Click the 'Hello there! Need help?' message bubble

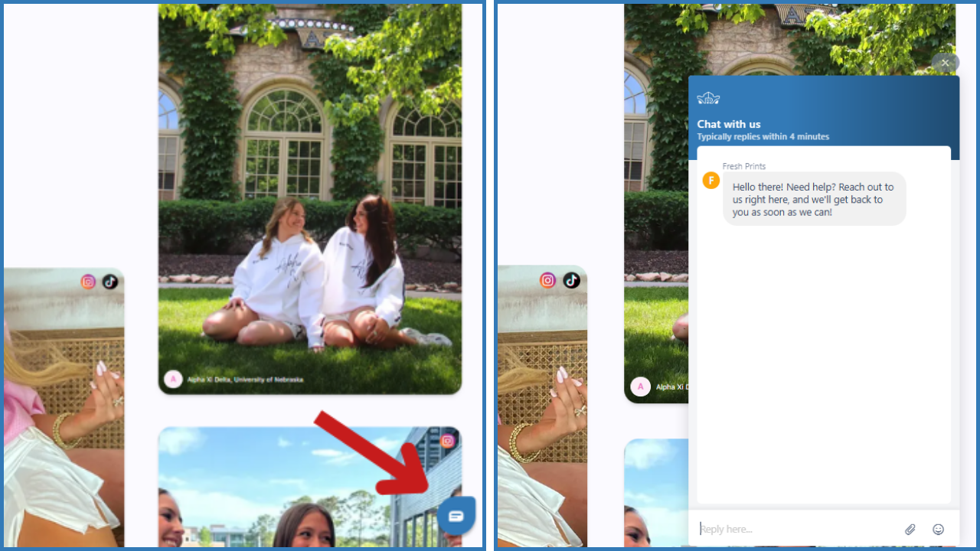[x=813, y=199]
